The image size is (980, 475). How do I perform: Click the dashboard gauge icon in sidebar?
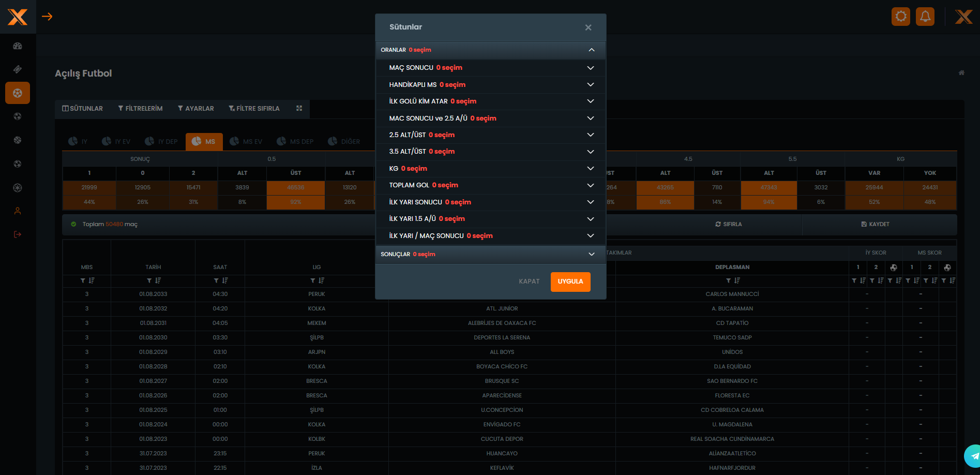tap(18, 46)
